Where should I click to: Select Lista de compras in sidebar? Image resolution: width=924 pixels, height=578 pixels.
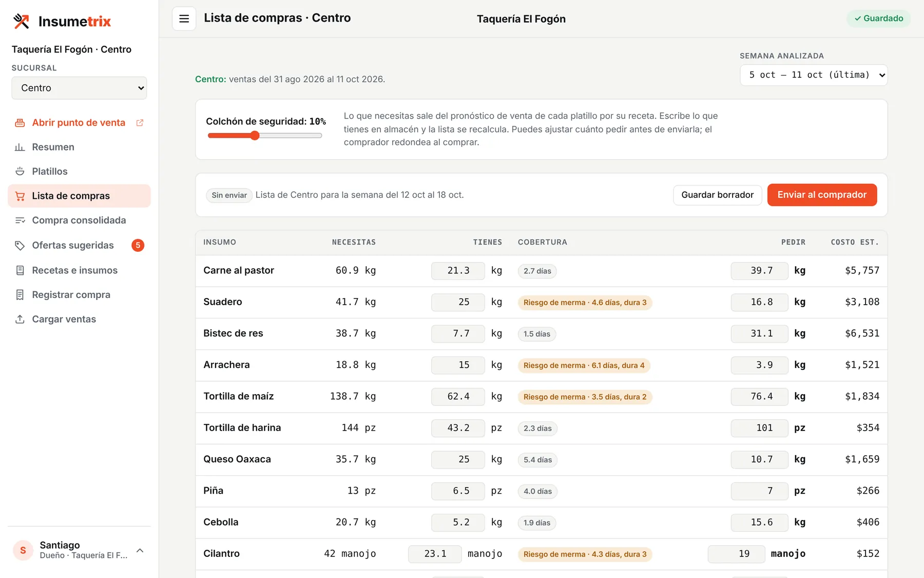pos(79,196)
